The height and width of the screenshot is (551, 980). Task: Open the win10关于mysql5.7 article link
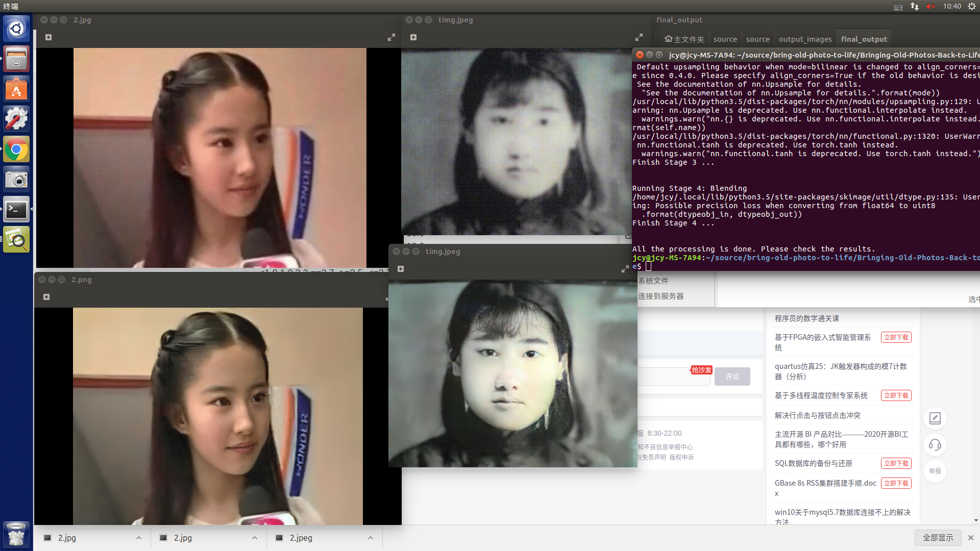pyautogui.click(x=843, y=516)
